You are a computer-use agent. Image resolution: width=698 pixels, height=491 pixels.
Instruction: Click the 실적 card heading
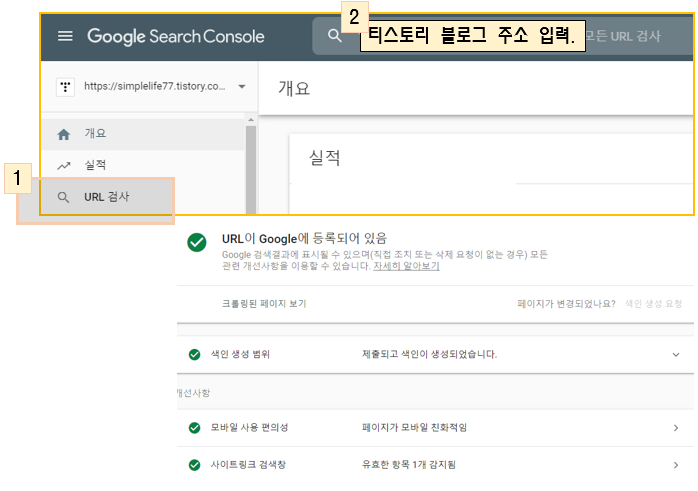pyautogui.click(x=325, y=158)
